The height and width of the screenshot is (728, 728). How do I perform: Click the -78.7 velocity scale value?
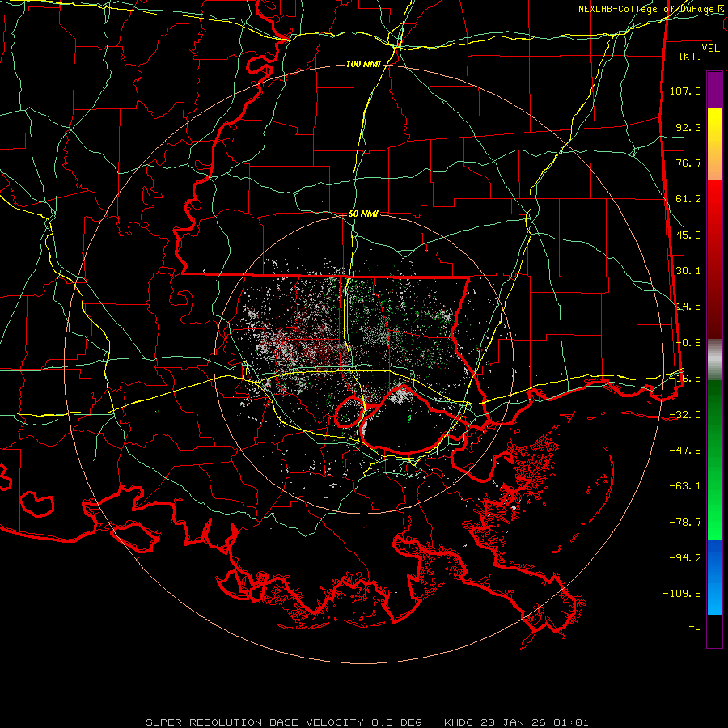point(685,523)
